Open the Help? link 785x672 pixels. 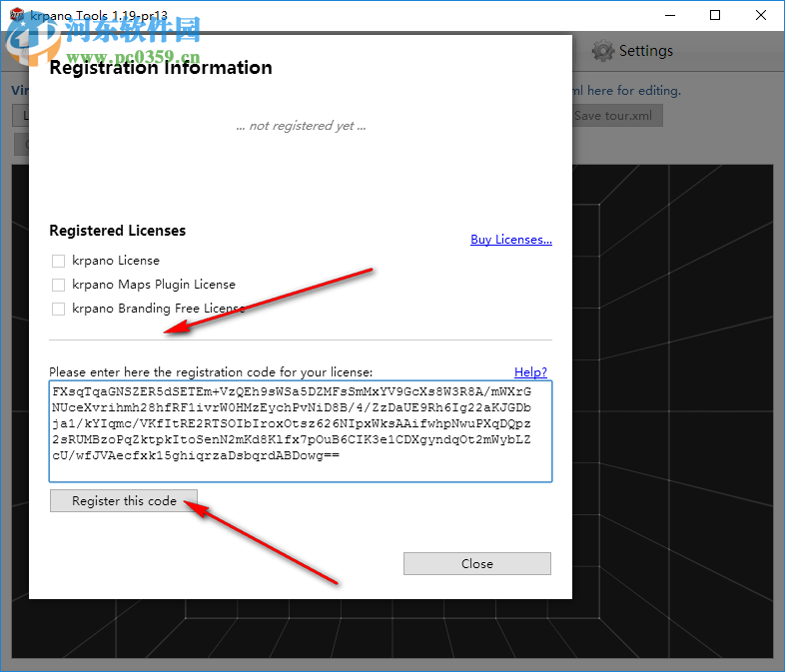tap(530, 372)
